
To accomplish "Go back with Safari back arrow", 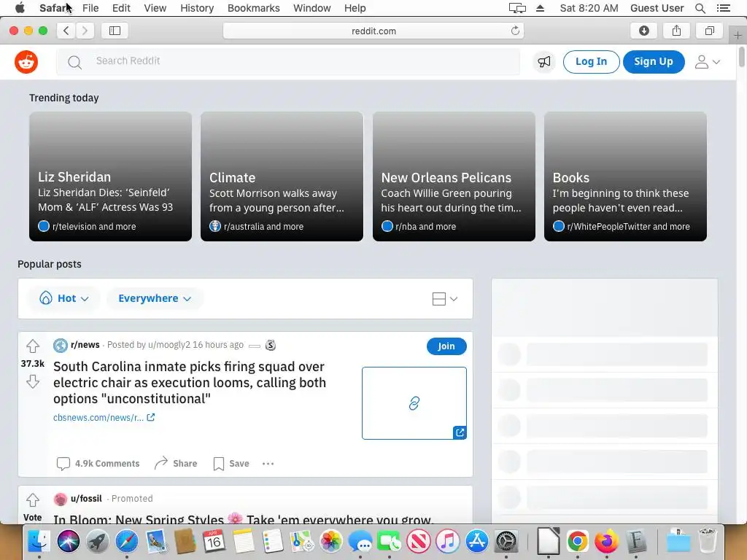I will (66, 31).
